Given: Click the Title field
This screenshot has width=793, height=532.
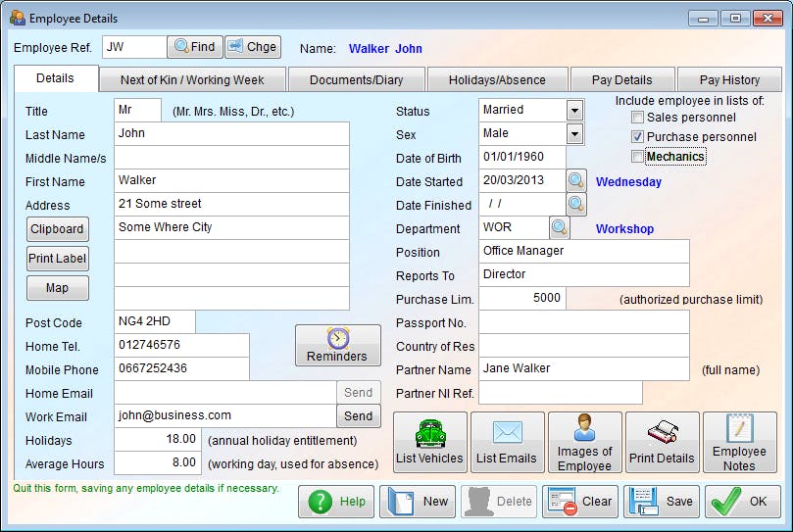Looking at the screenshot, I should coord(137,110).
